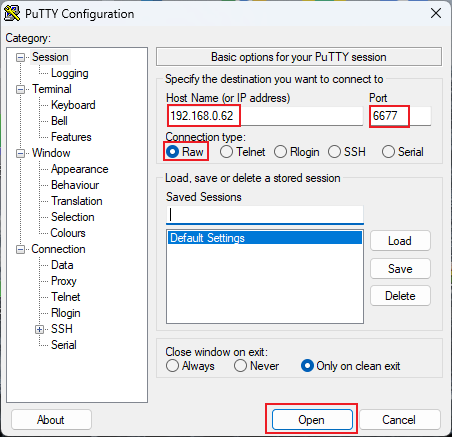Open the Colours settings category
The height and width of the screenshot is (437, 452).
coord(68,233)
